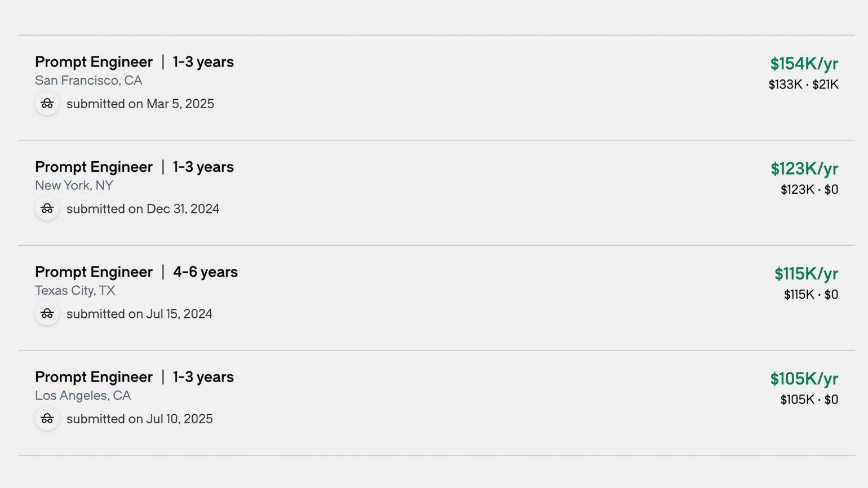868x488 pixels.
Task: Open the Prompt Engineer title above San Francisco
Action: pyautogui.click(x=94, y=62)
